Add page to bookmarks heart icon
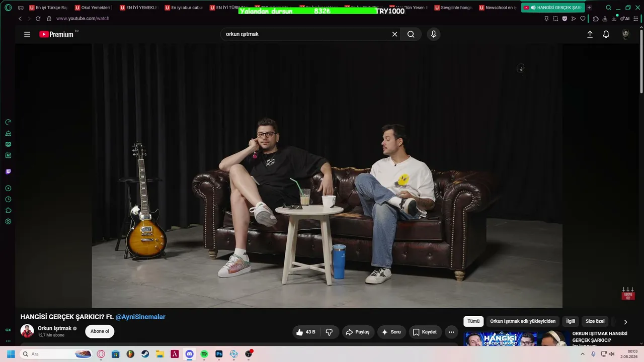The height and width of the screenshot is (362, 644). 583,19
